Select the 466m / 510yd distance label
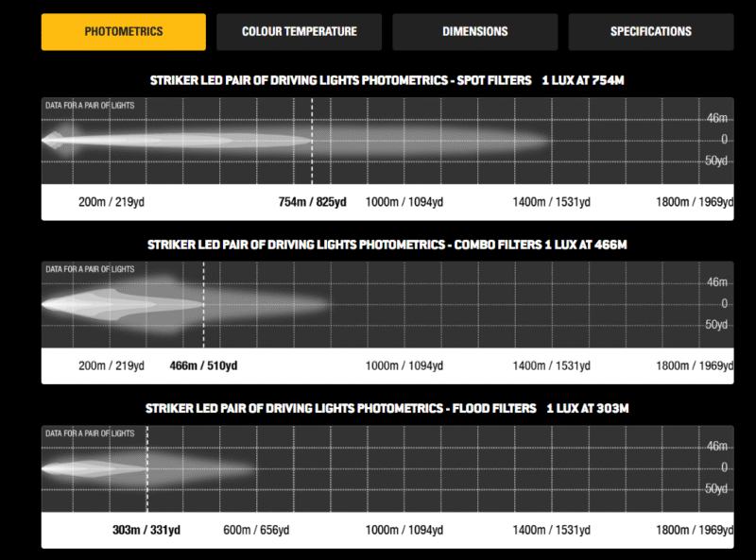 (x=203, y=365)
